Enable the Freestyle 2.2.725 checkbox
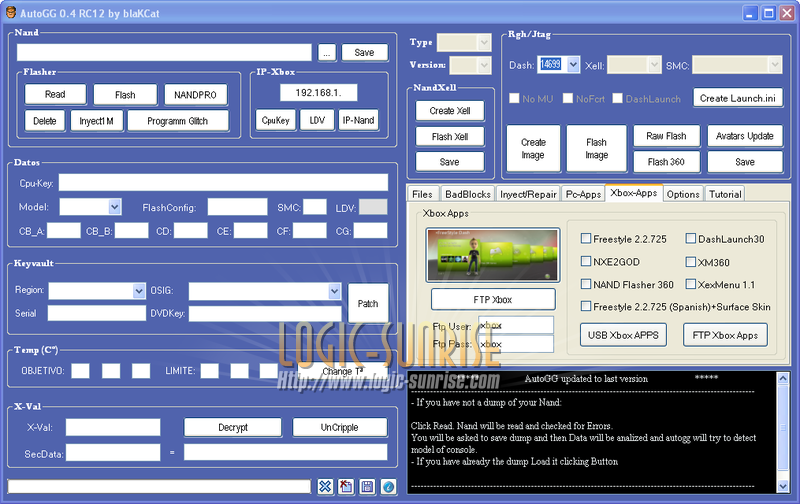The width and height of the screenshot is (800, 504). (x=587, y=238)
